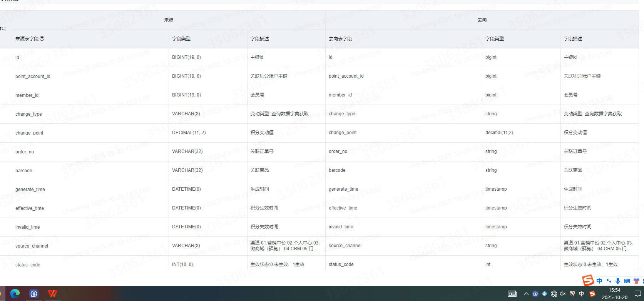Image resolution: width=644 pixels, height=301 pixels.
Task: Toggle Chinese/English mode on Sogou bar
Action: tap(599, 281)
